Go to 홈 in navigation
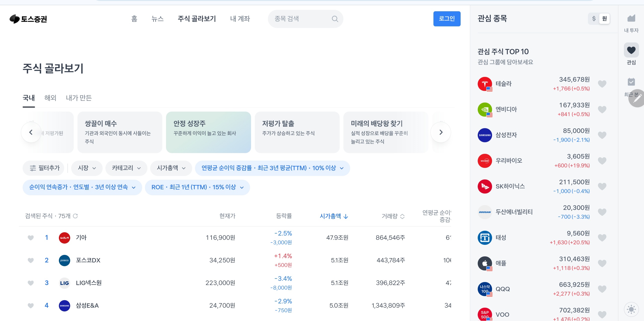The height and width of the screenshot is (321, 644). pyautogui.click(x=134, y=19)
